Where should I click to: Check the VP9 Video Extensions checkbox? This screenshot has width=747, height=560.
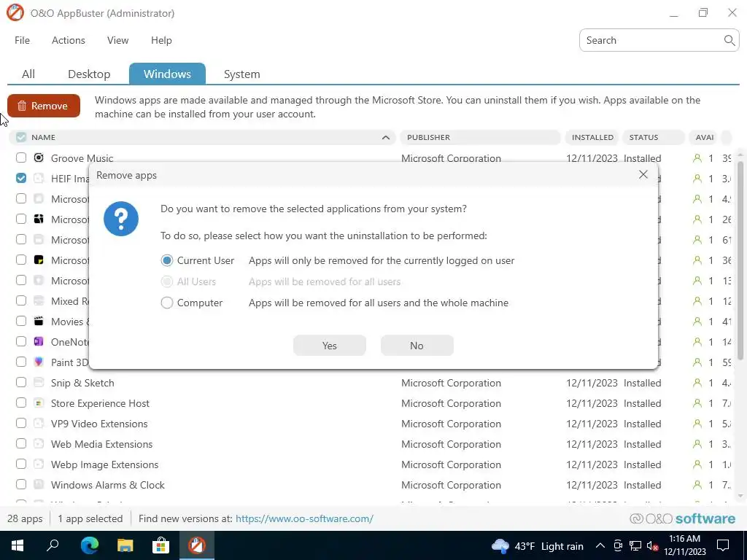coord(21,424)
